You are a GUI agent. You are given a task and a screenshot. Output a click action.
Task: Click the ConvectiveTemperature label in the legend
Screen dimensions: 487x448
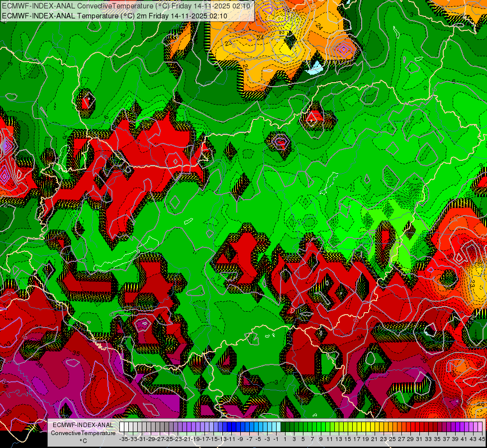[x=83, y=433]
